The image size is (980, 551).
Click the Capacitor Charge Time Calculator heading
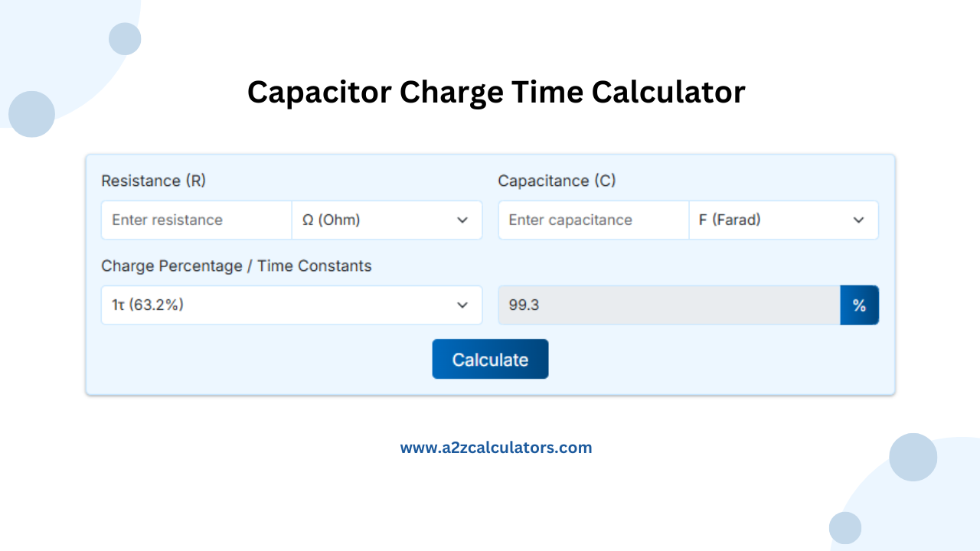pos(496,92)
